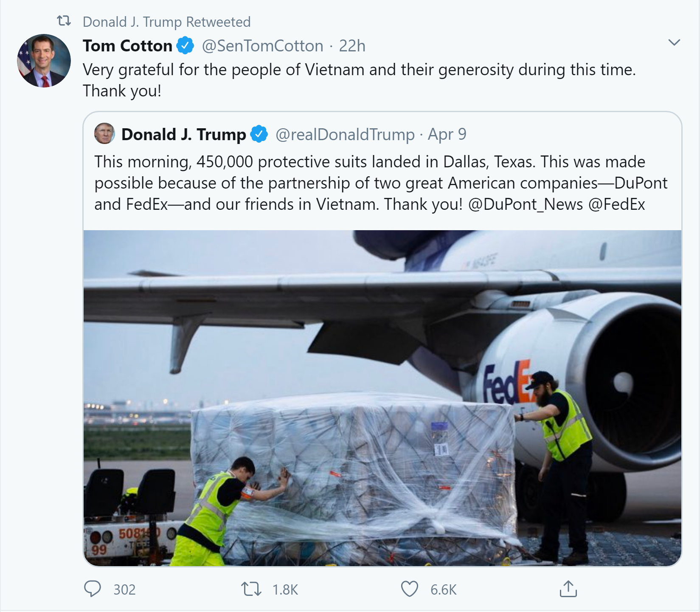The width and height of the screenshot is (700, 612).
Task: Open the @SenTomCotton handle
Action: click(262, 45)
